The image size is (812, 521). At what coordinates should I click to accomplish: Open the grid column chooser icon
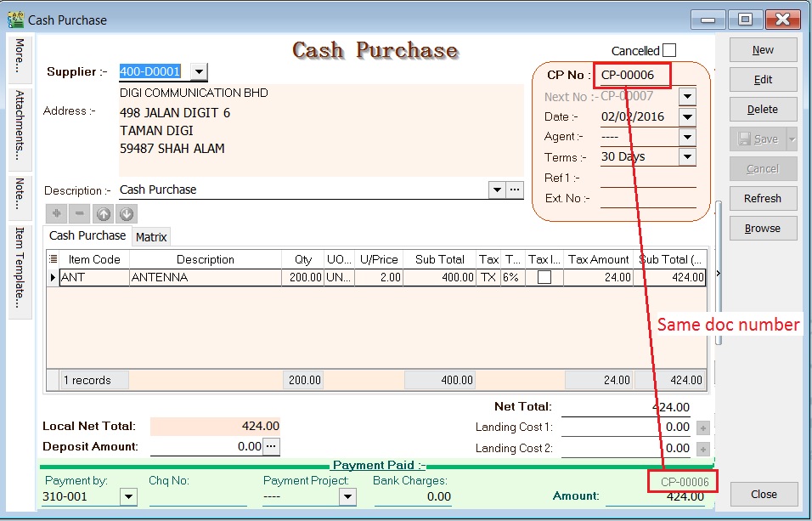tap(53, 259)
